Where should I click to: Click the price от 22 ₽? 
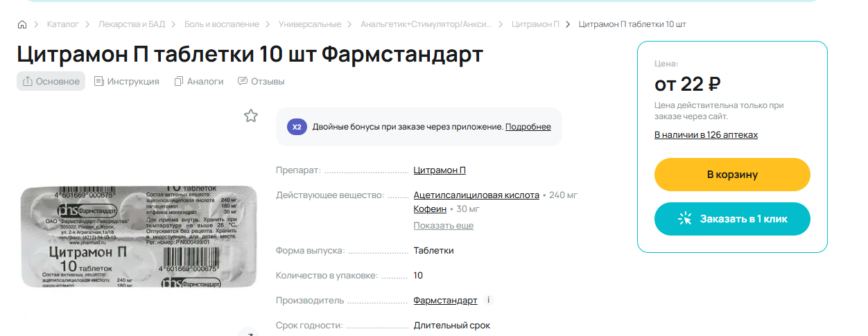point(688,84)
